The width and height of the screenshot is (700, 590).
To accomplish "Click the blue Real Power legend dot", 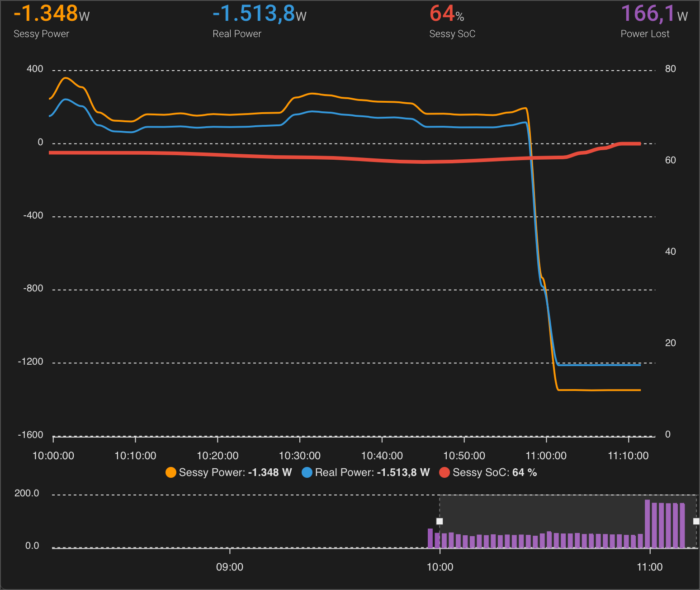I will 307,472.
